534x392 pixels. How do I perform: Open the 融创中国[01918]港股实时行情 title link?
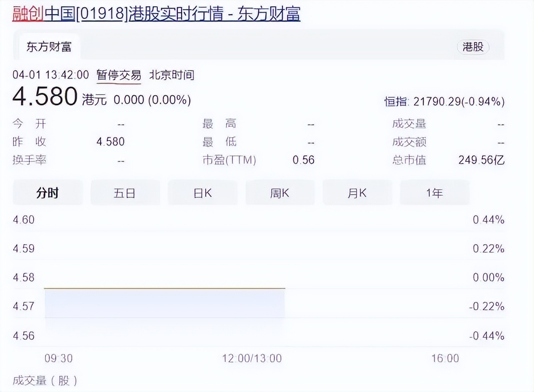[x=156, y=13]
